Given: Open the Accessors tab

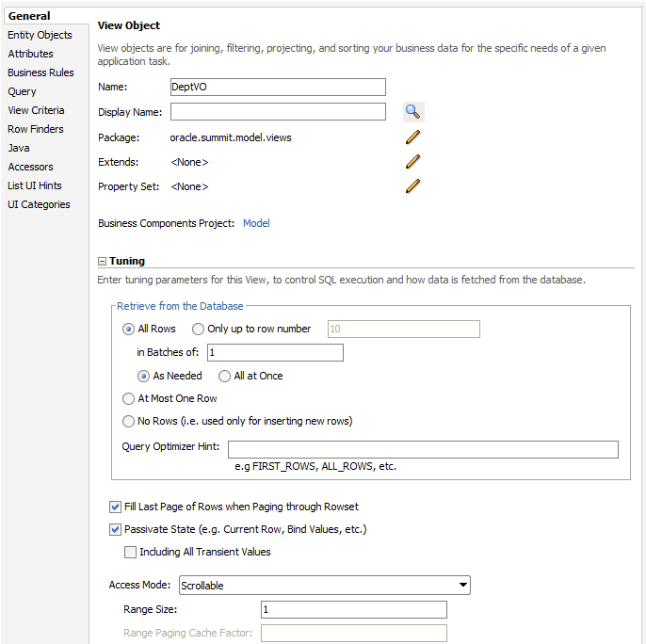Looking at the screenshot, I should 30,167.
